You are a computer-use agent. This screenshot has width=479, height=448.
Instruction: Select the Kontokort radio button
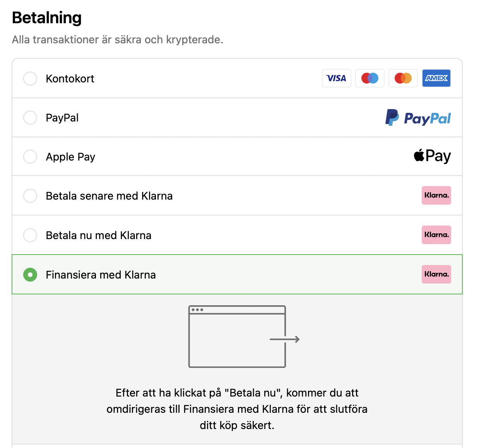(30, 79)
